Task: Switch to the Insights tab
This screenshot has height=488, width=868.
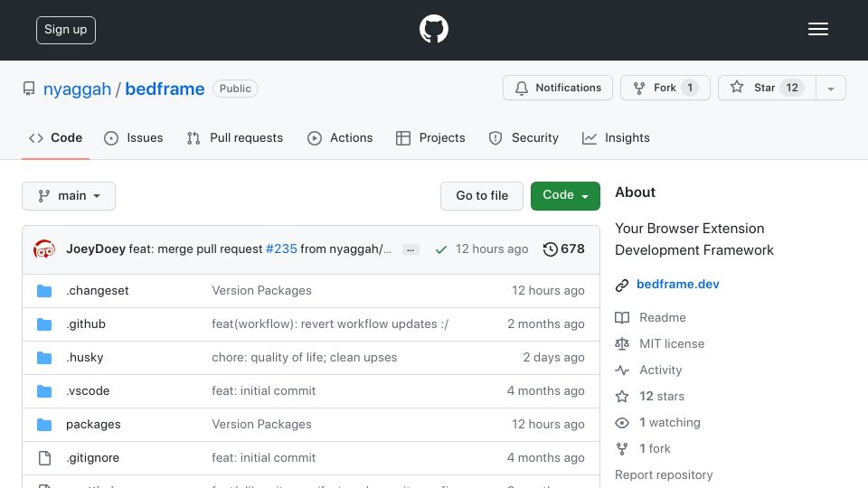Action: [616, 137]
